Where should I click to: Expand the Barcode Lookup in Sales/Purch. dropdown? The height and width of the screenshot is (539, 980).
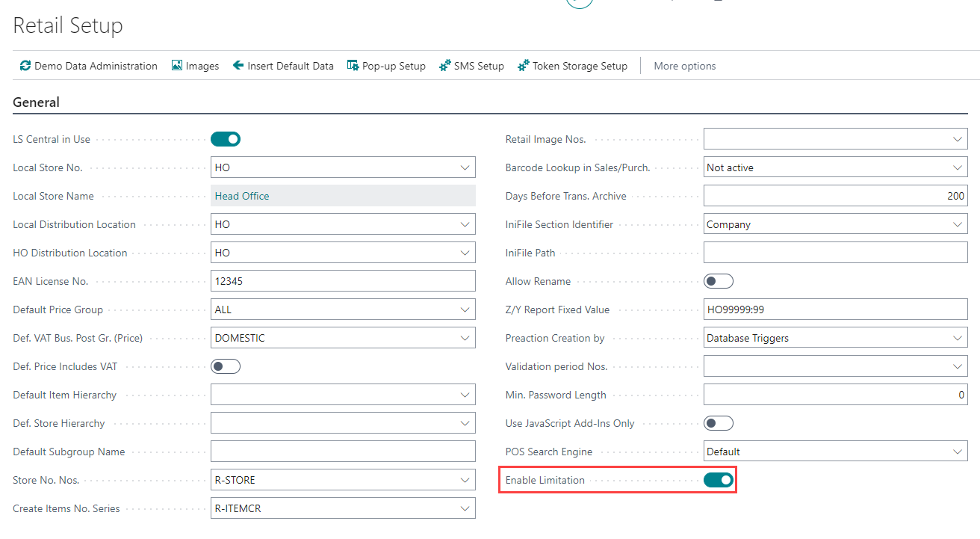pyautogui.click(x=958, y=167)
